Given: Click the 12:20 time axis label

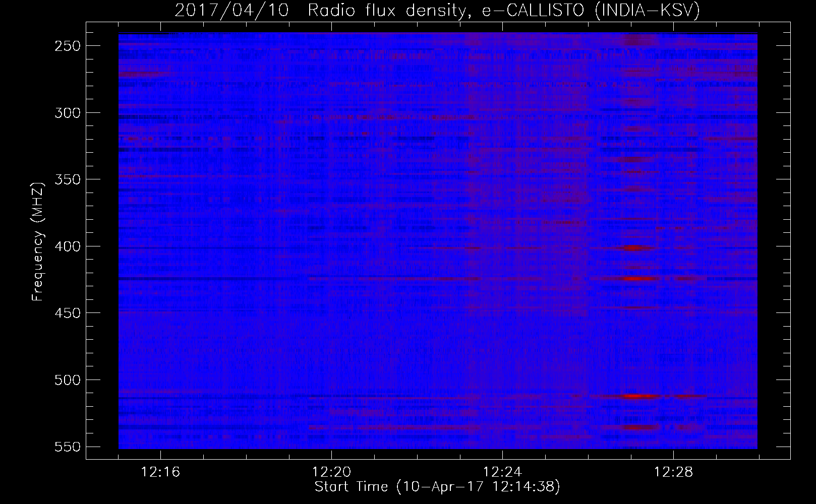Looking at the screenshot, I should coord(331,472).
